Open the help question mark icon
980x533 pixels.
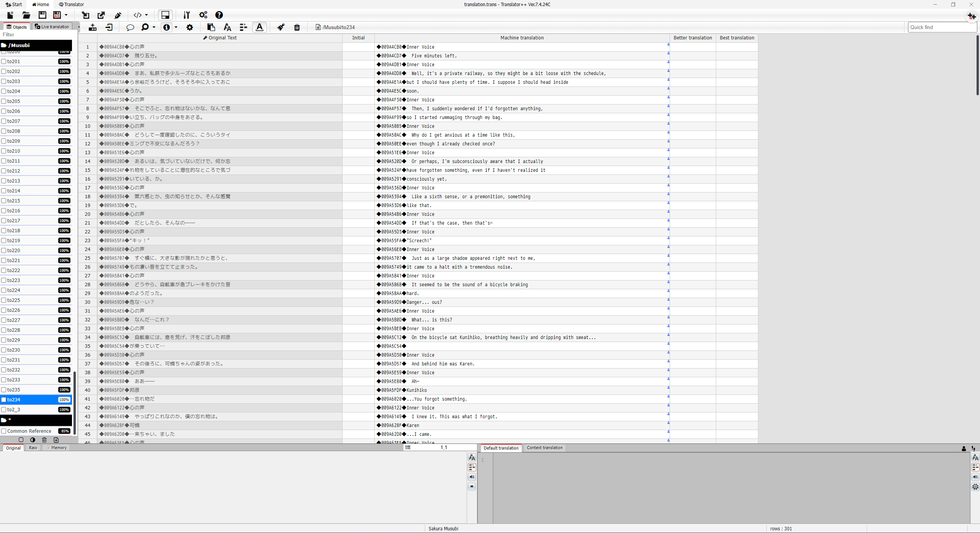coord(219,15)
